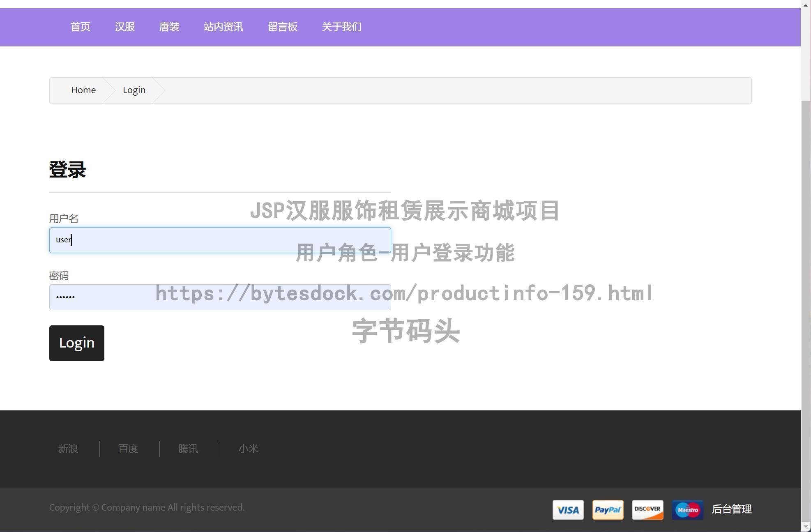Open the 站内资讯 news page

click(223, 27)
